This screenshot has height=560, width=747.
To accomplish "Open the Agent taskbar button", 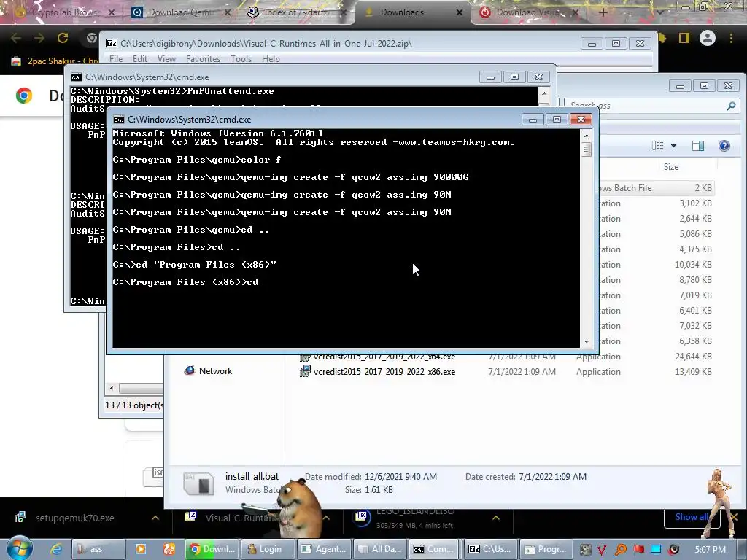I will 324,549.
